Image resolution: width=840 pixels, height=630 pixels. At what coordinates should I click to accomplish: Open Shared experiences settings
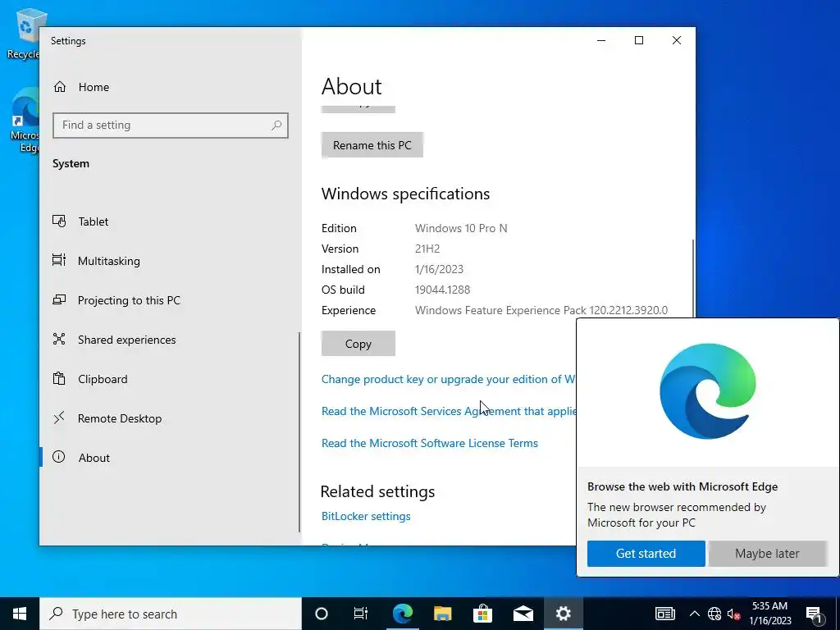pos(169,339)
